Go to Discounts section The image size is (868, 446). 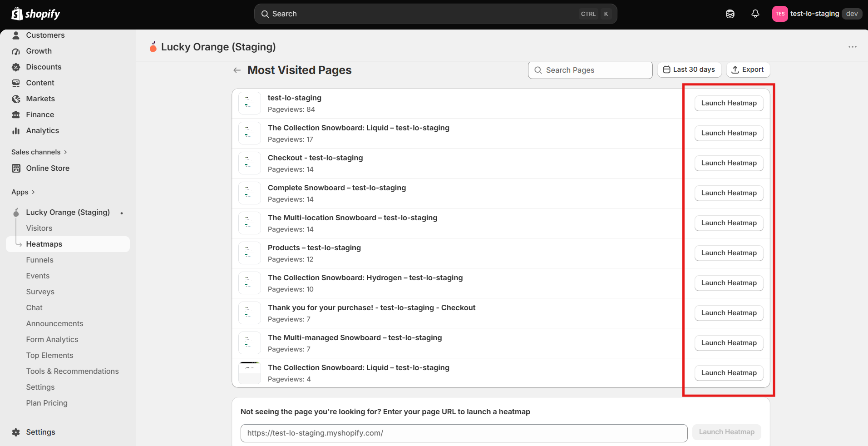tap(44, 67)
